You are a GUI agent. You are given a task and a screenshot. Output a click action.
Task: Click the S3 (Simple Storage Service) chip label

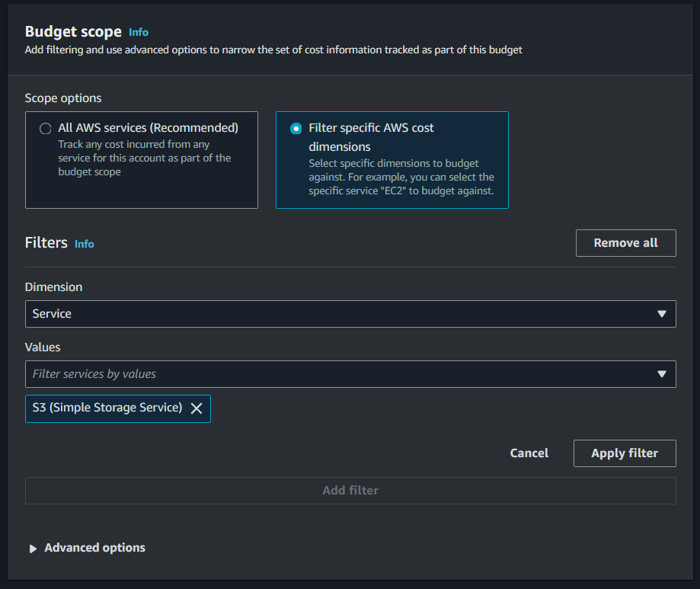coord(107,408)
